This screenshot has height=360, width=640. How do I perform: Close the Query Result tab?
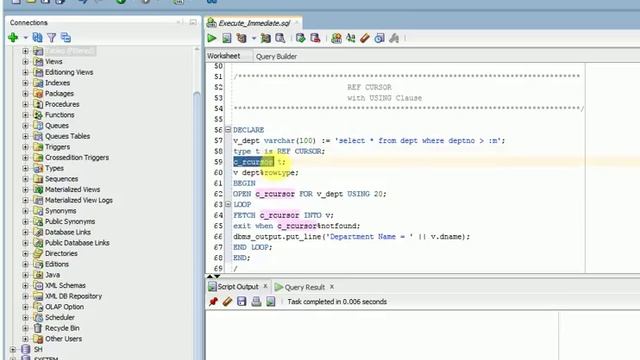(x=332, y=287)
